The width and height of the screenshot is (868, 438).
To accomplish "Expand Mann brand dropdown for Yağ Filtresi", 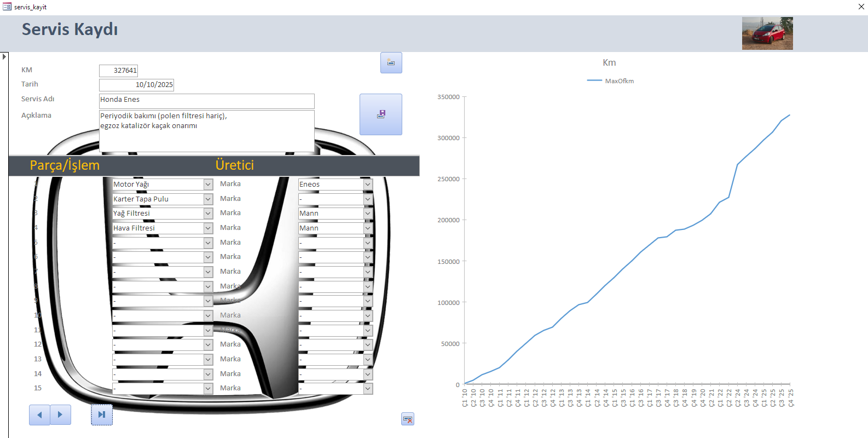I will 368,214.
